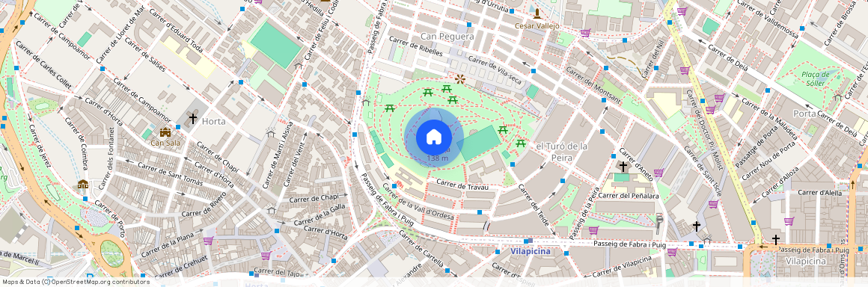
Task: Click the Carrer del Teide label
Action: (534, 205)
